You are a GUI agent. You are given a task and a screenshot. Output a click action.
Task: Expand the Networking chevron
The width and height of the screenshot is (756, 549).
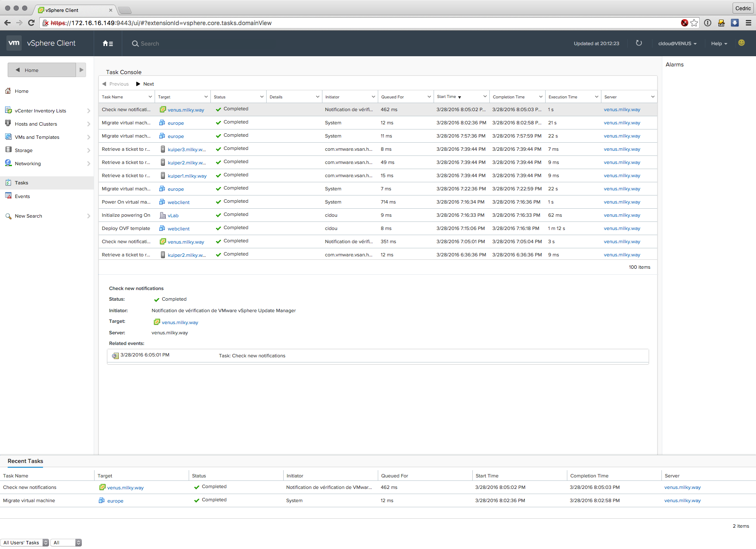[x=89, y=164]
